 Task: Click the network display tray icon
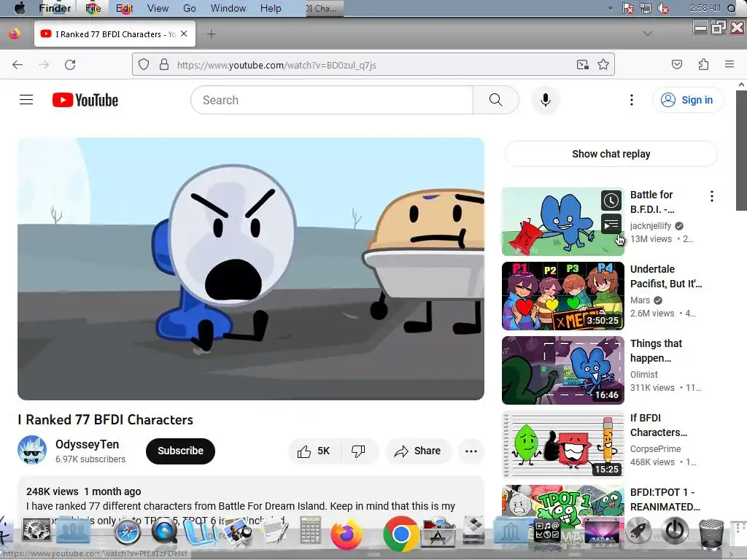646,8
